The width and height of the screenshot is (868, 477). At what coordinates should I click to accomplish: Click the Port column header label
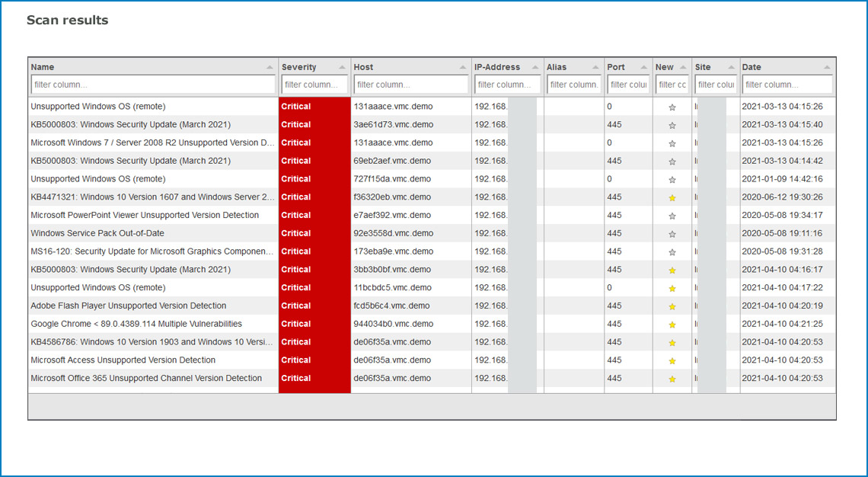coord(616,67)
